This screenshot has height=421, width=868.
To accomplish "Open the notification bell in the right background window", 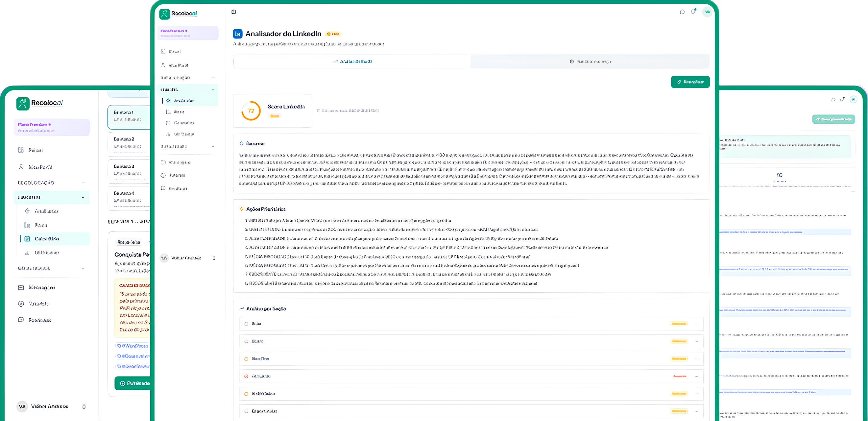I will pos(842,99).
